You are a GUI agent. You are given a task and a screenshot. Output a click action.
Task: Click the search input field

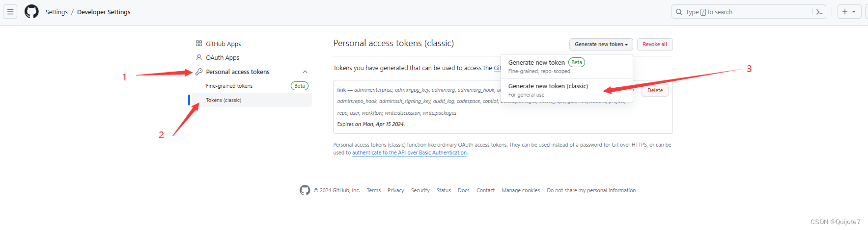tap(742, 12)
